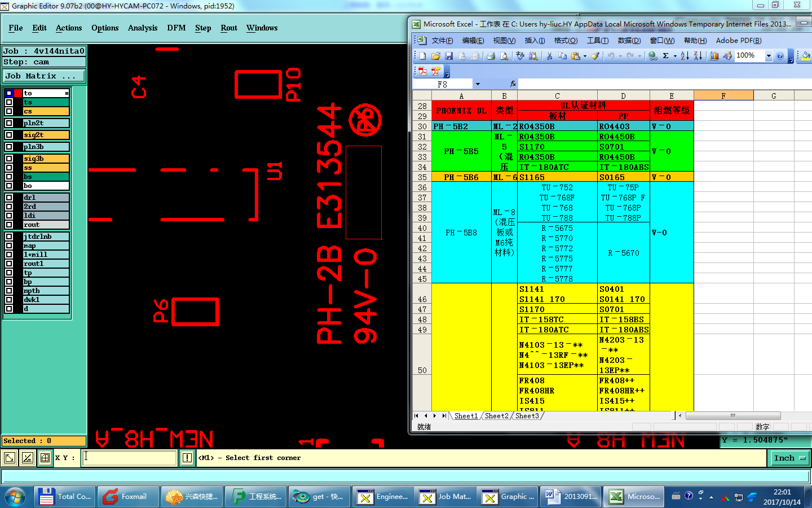Click the Insert Hyperlink globe icon
Screen dimensions: 812x508
click(652, 56)
